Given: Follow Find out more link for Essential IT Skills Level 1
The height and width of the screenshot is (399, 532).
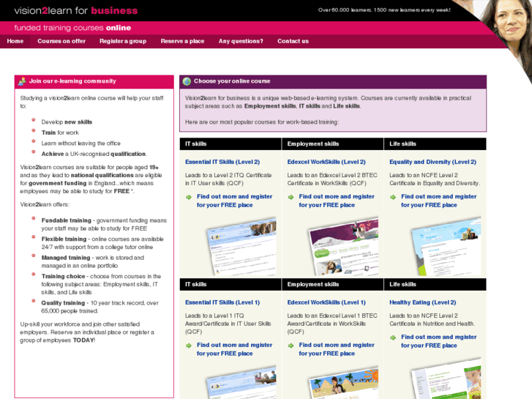Looking at the screenshot, I should click(x=234, y=349).
